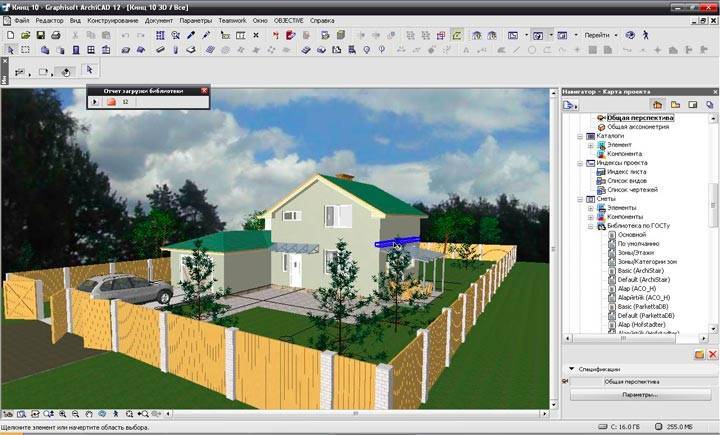The width and height of the screenshot is (720, 435).
Task: Click the Navigator horizontal scrollbar thumb
Action: [624, 339]
